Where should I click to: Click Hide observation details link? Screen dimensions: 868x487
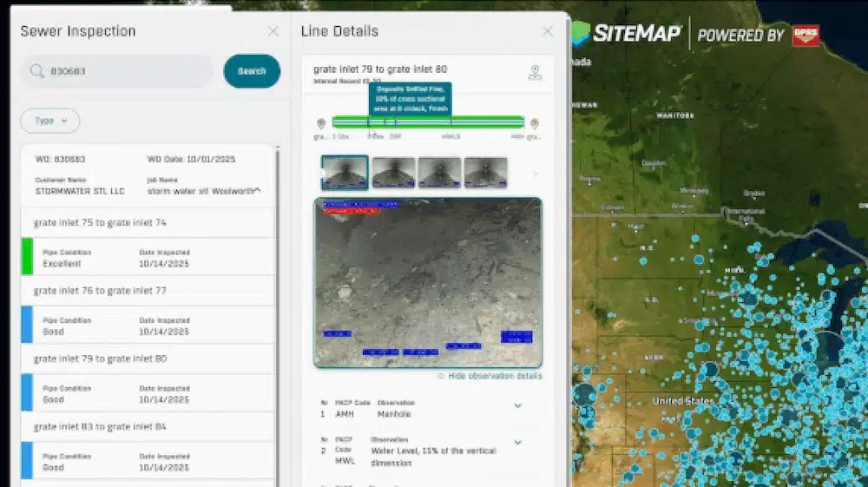[495, 376]
